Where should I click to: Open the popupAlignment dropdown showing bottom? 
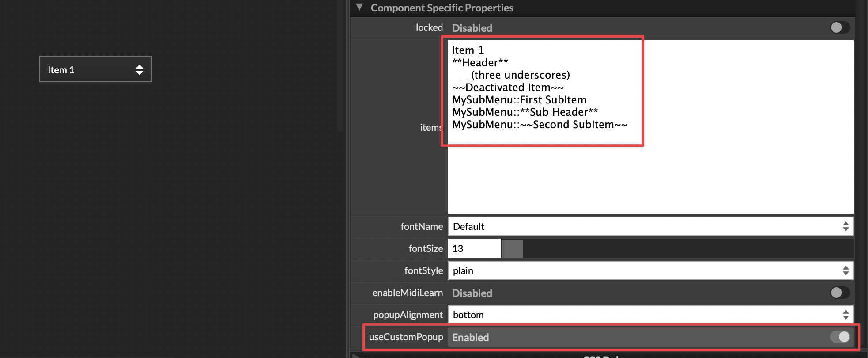pyautogui.click(x=645, y=315)
